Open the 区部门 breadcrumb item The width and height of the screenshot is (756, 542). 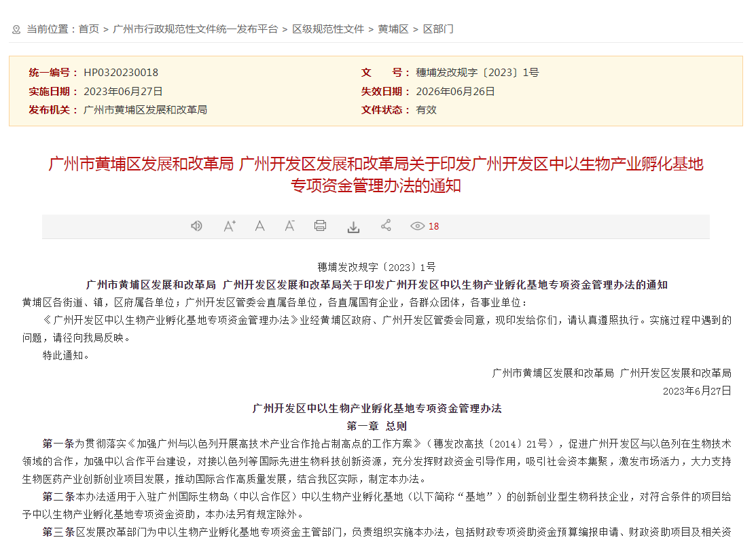(438, 29)
